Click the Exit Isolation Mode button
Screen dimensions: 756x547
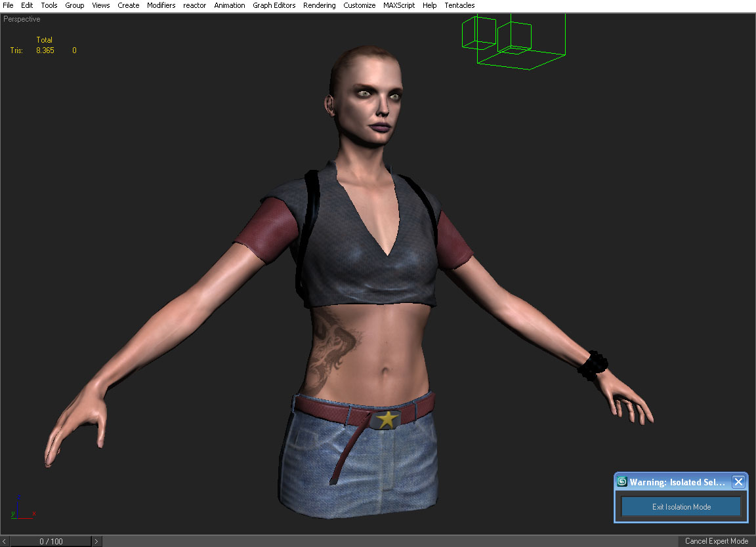pyautogui.click(x=681, y=506)
